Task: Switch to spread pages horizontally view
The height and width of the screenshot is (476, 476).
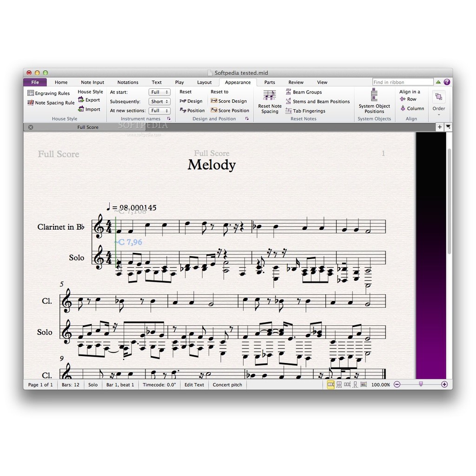Action: [331, 384]
